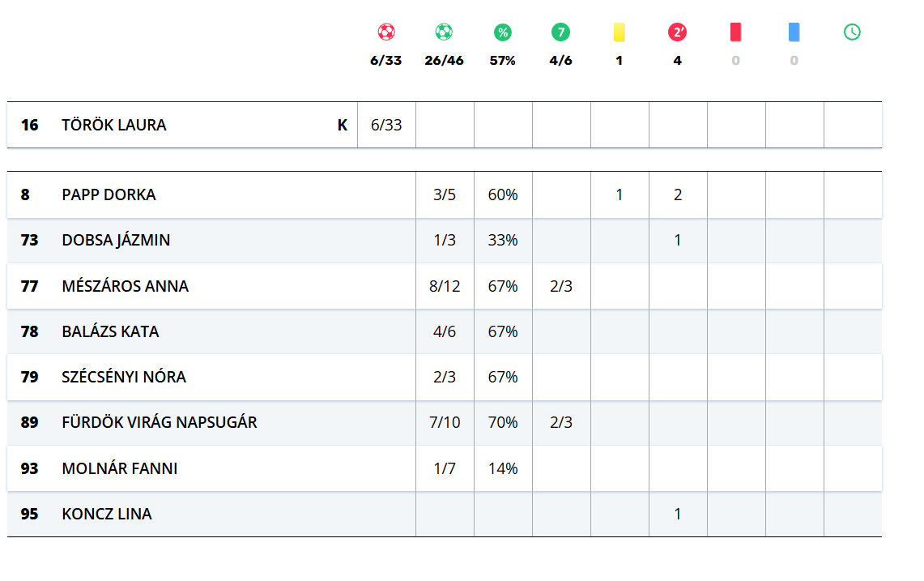Click the blue card icon

(794, 32)
